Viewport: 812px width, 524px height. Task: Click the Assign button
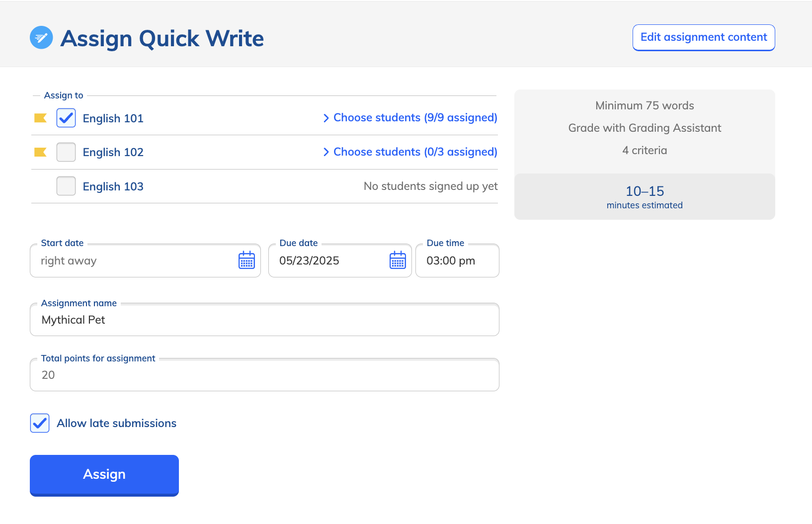coord(104,475)
